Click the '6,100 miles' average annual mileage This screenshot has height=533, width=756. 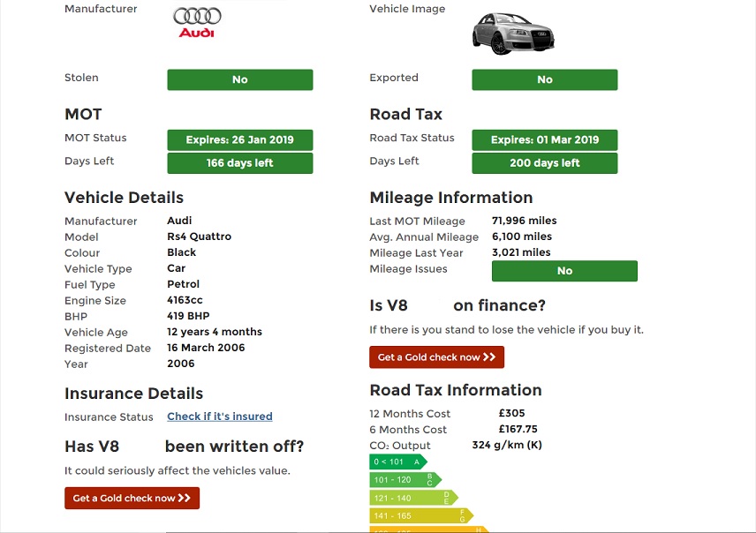(x=522, y=236)
